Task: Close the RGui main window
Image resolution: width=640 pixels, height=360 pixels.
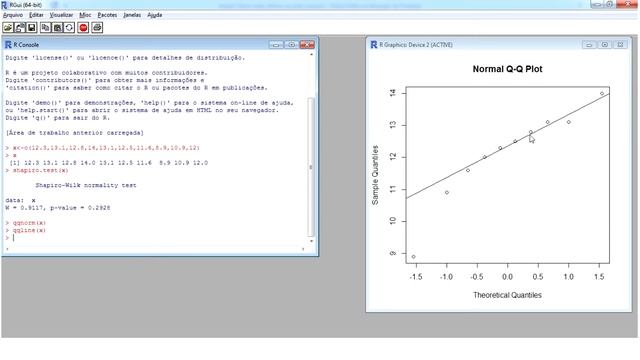Action: (627, 4)
